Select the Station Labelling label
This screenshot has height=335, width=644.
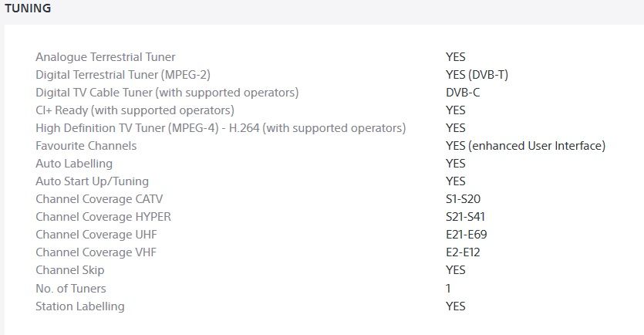[79, 306]
